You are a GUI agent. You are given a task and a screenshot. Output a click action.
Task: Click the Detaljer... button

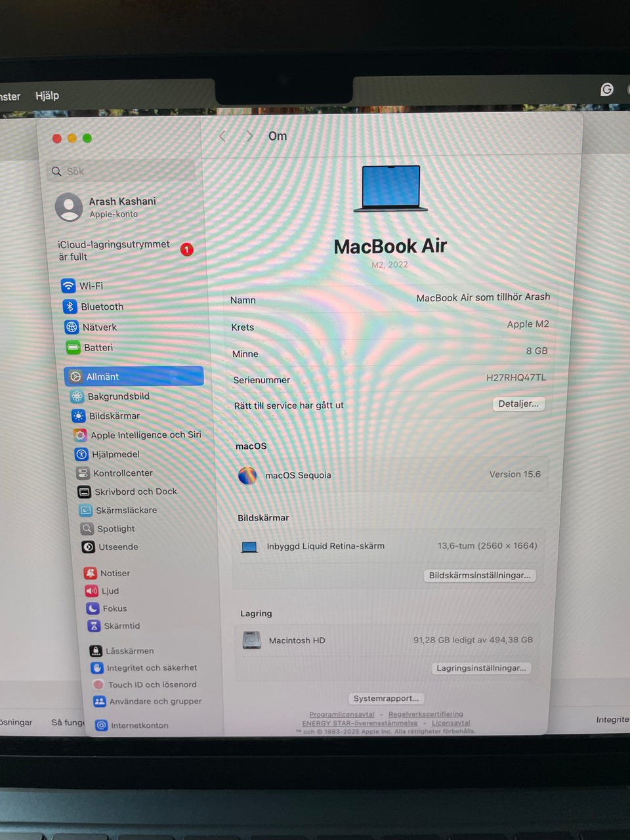point(518,404)
